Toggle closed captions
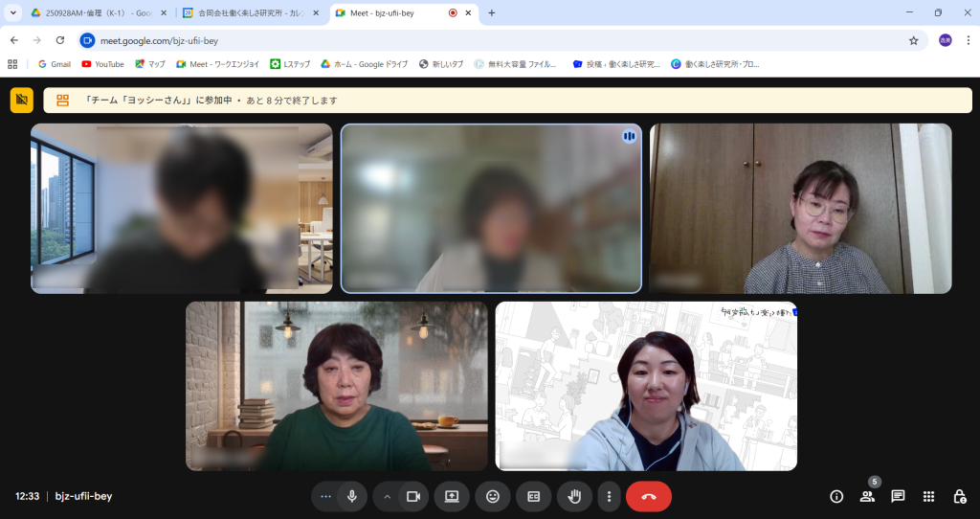This screenshot has height=519, width=980. pyautogui.click(x=534, y=496)
